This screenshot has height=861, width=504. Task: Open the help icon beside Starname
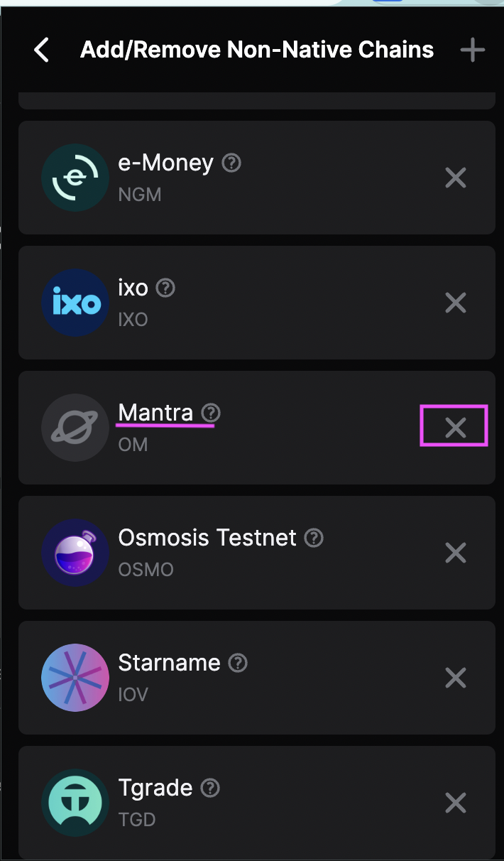point(238,663)
